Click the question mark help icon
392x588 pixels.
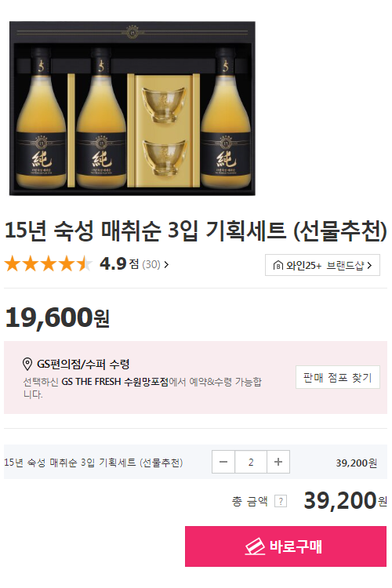(281, 501)
